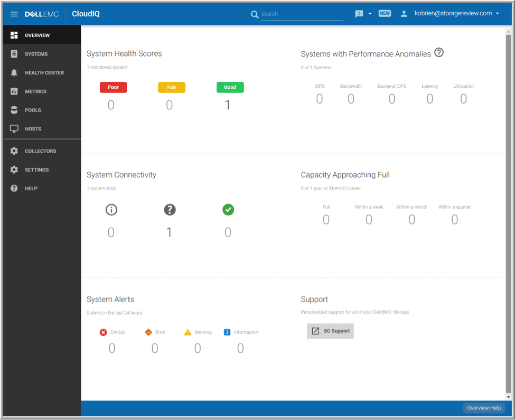Click the Systems sidebar icon
Screen dimensions: 515x420
[x=14, y=54]
